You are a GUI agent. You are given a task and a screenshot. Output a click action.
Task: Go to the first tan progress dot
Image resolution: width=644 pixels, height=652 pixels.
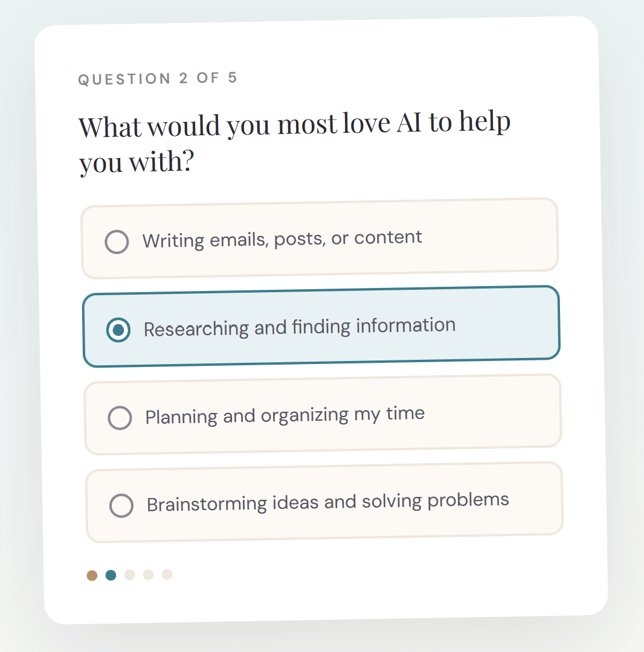coord(92,575)
